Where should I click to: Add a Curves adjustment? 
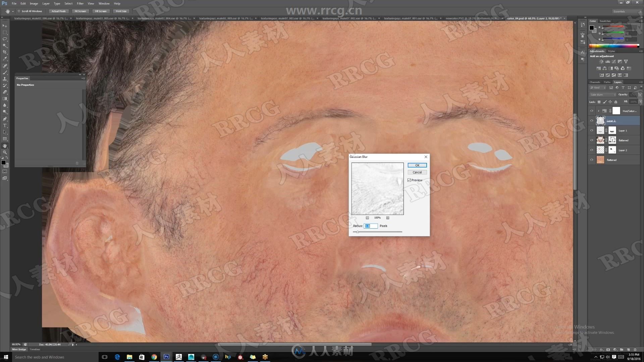point(613,62)
